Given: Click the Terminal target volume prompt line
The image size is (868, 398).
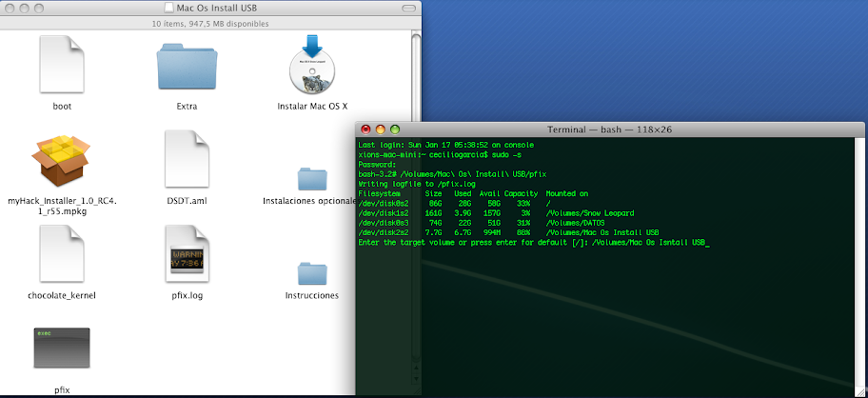Looking at the screenshot, I should [x=534, y=243].
